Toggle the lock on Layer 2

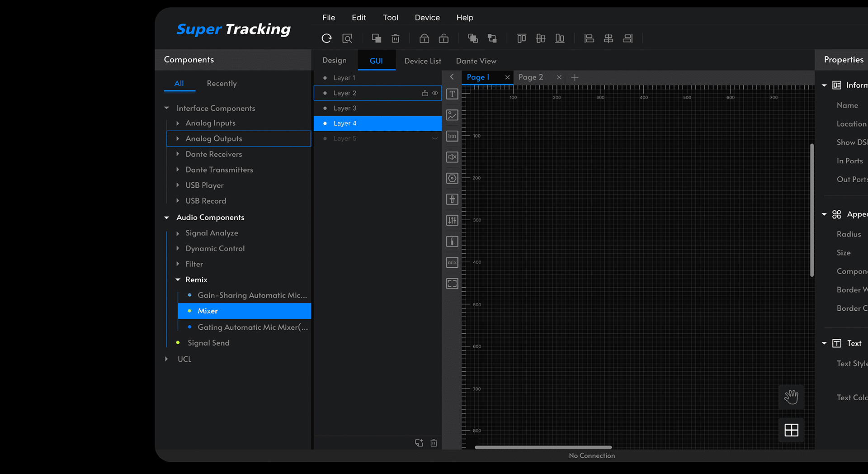(425, 93)
